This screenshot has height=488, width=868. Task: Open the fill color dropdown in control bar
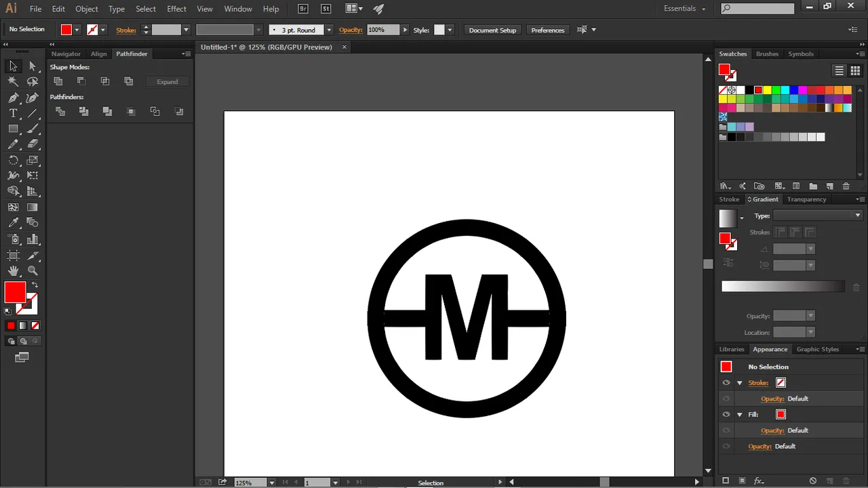[77, 30]
